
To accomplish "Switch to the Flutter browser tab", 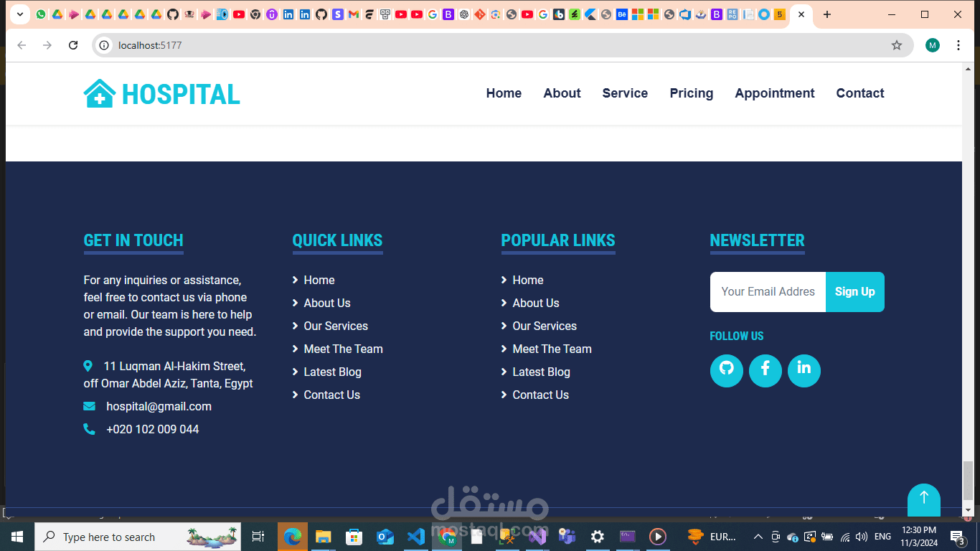I will (590, 14).
